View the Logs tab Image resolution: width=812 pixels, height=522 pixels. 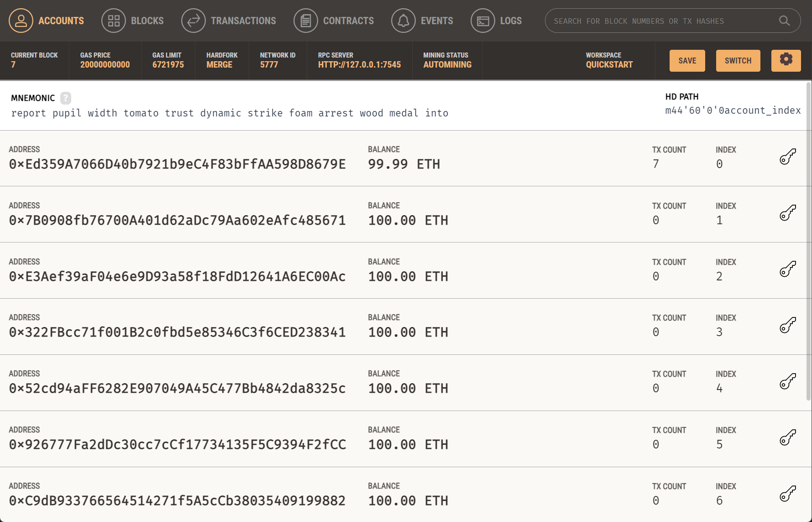[496, 21]
